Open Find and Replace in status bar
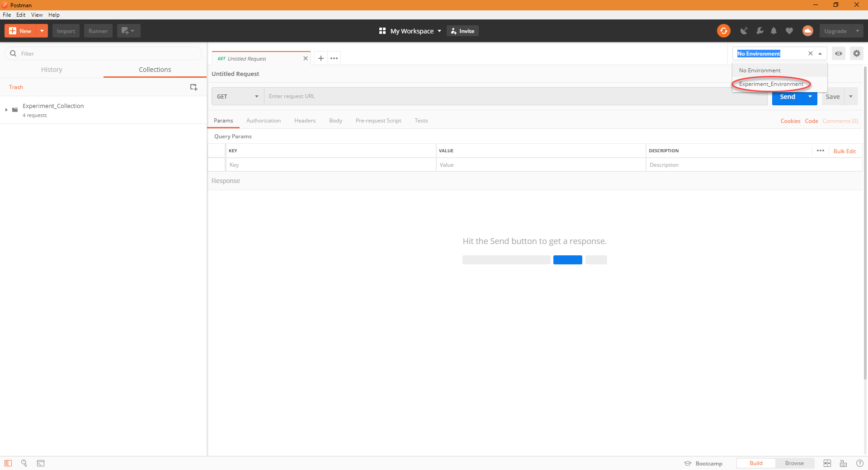 click(x=24, y=463)
